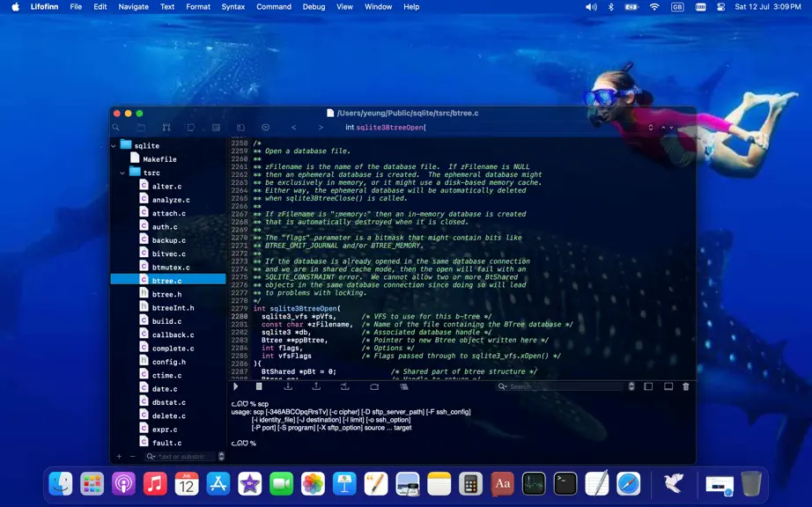Click the branch structure icon in top toolbar
Screen dimensions: 812x507
click(166, 128)
